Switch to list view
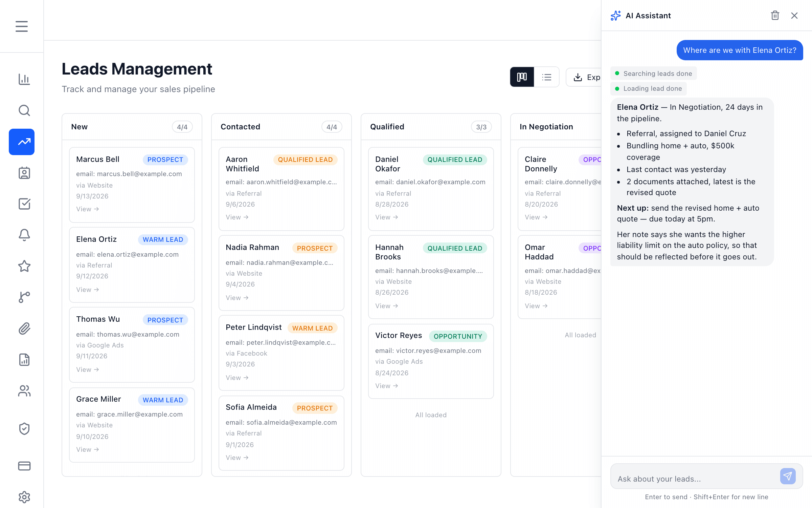This screenshot has width=812, height=508. click(546, 77)
